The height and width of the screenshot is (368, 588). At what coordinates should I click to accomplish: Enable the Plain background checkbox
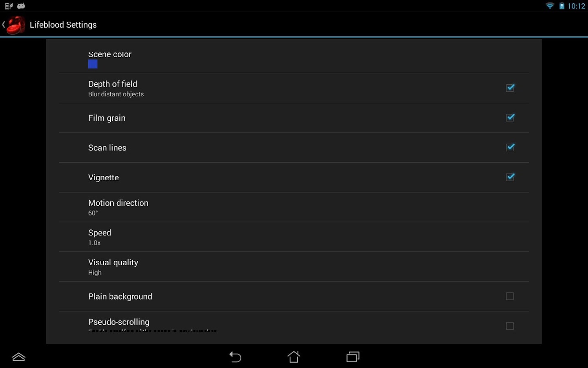pyautogui.click(x=510, y=296)
